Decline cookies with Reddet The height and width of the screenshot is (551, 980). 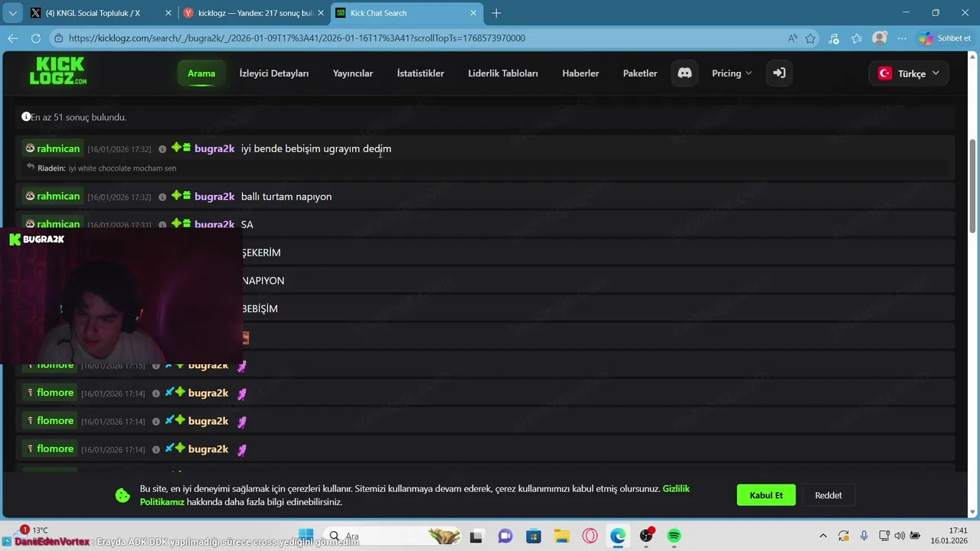828,495
